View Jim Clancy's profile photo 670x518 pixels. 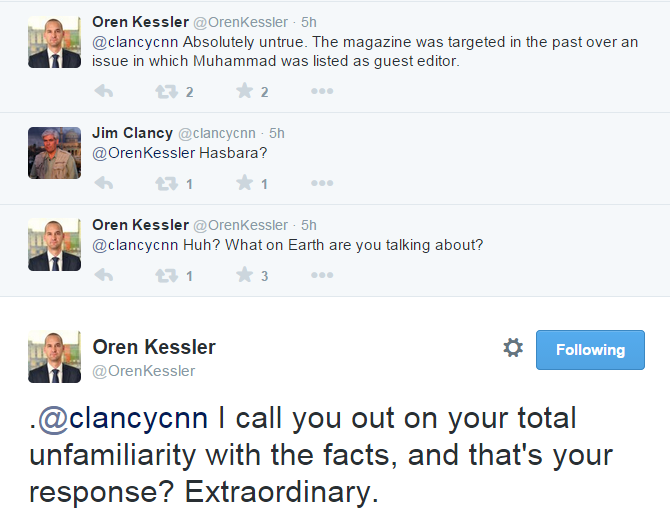point(54,153)
